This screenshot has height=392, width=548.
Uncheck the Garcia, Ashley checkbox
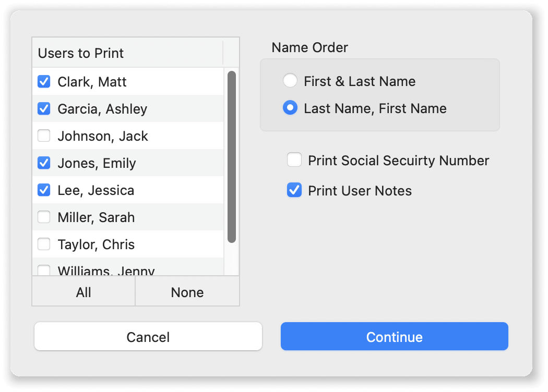point(44,108)
